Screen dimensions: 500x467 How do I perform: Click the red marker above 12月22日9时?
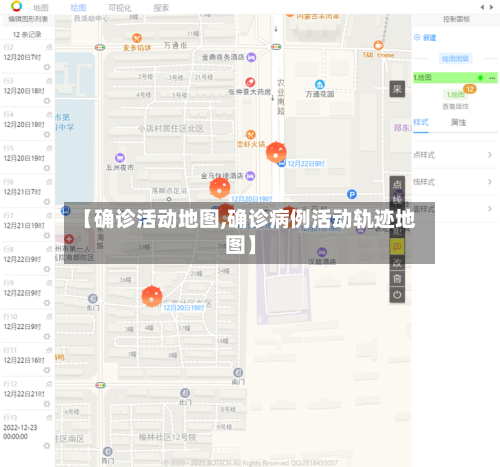pos(276,152)
